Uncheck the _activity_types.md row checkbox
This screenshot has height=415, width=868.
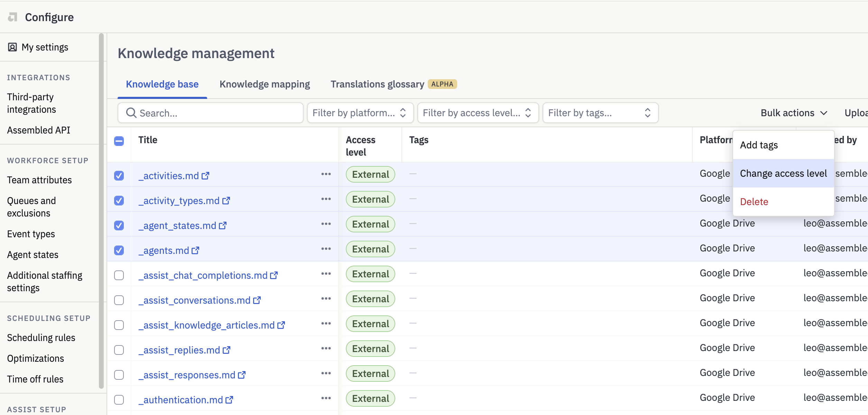[x=119, y=201]
